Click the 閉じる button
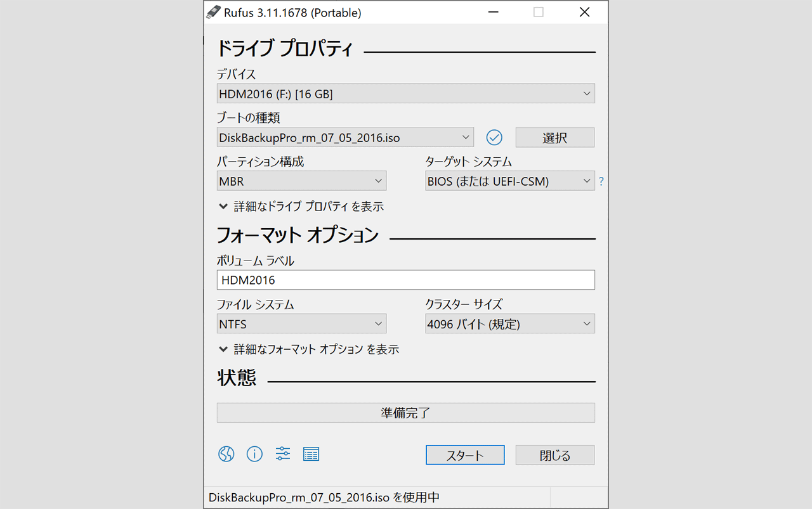 555,455
